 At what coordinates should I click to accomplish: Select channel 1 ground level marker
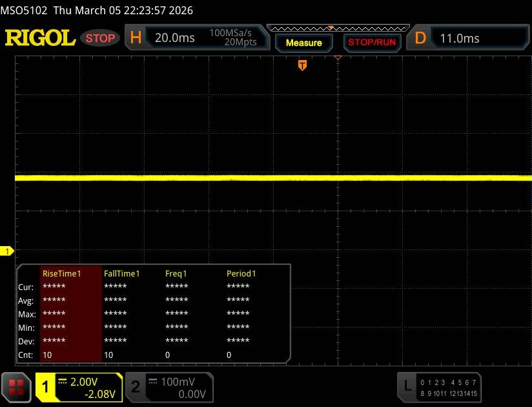8,251
